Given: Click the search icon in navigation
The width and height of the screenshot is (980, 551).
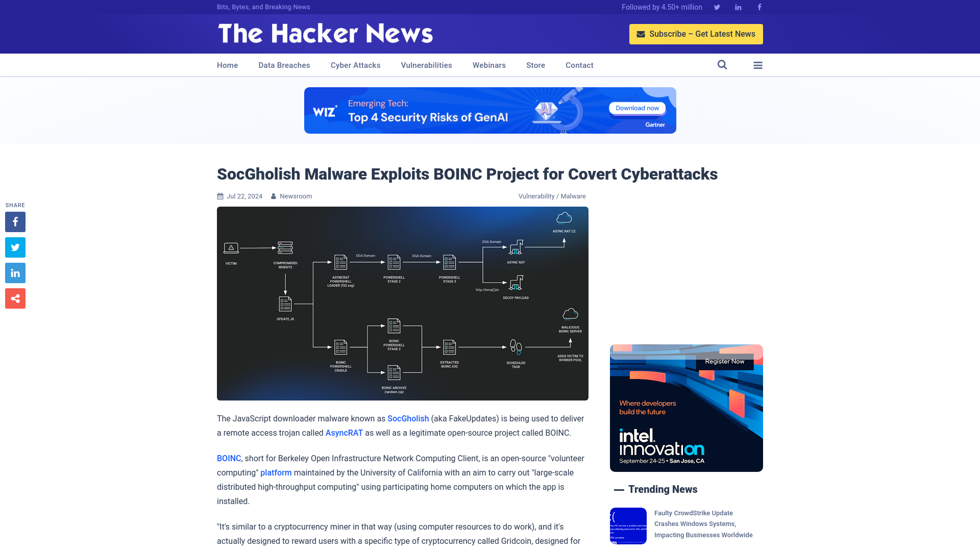Looking at the screenshot, I should tap(722, 65).
